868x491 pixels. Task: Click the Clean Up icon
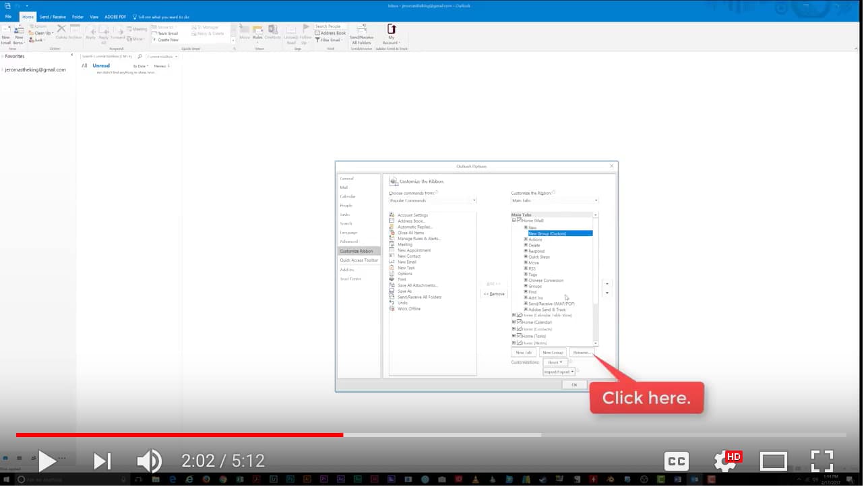40,32
